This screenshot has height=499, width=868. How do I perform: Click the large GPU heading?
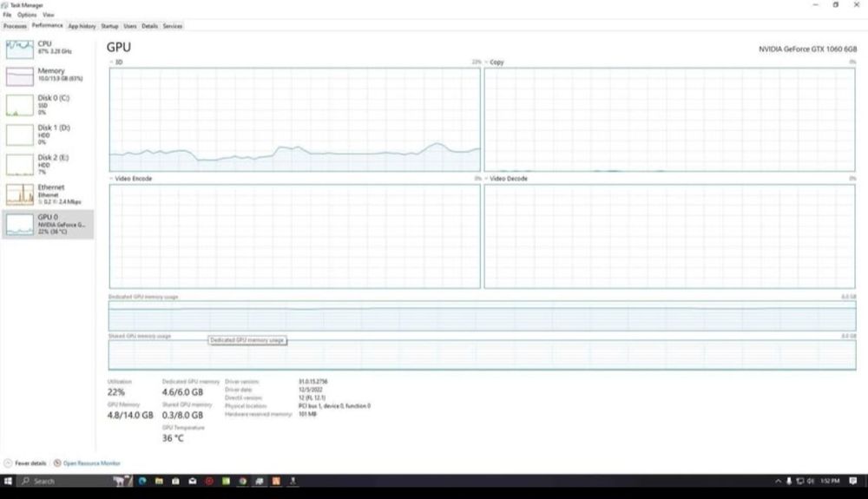pos(119,48)
